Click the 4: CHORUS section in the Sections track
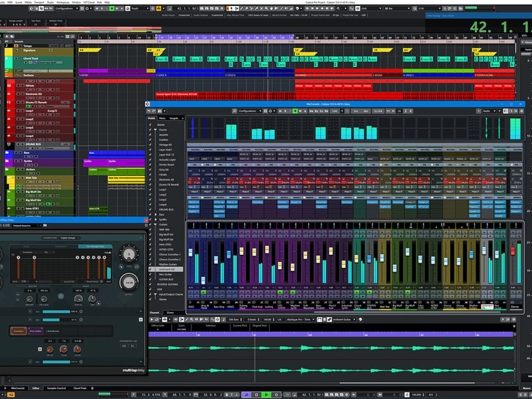 (333, 75)
